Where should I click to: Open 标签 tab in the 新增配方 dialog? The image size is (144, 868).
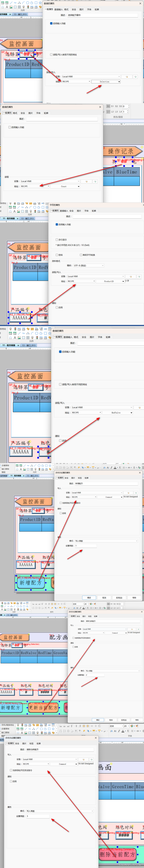pyautogui.click(x=80, y=478)
